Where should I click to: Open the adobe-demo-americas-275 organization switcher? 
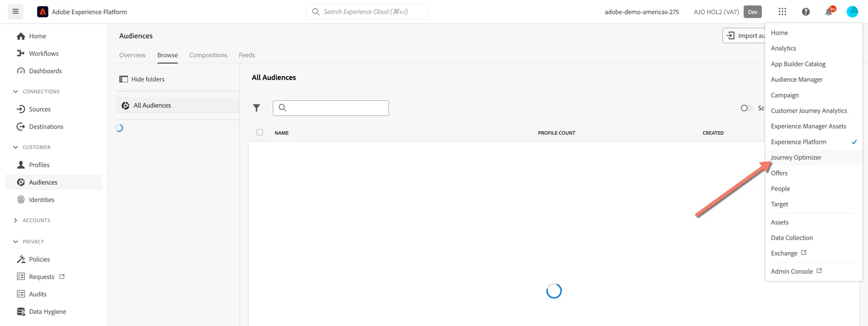(642, 12)
